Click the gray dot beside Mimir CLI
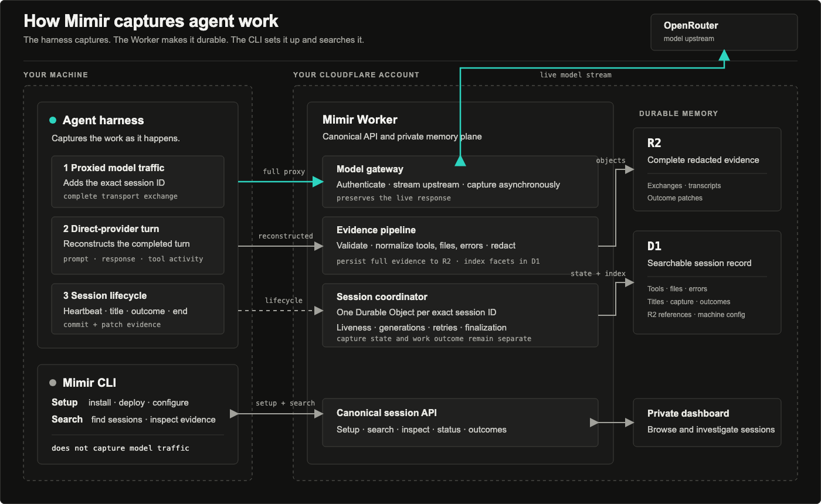The width and height of the screenshot is (821, 504). coord(53,383)
